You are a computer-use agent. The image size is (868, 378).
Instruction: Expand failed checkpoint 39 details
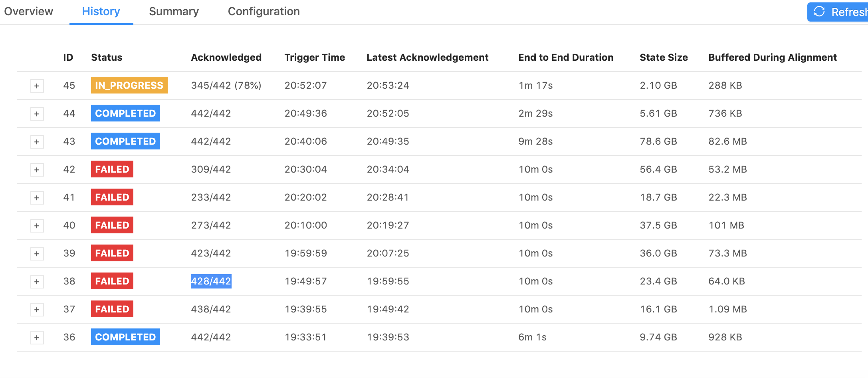[37, 254]
